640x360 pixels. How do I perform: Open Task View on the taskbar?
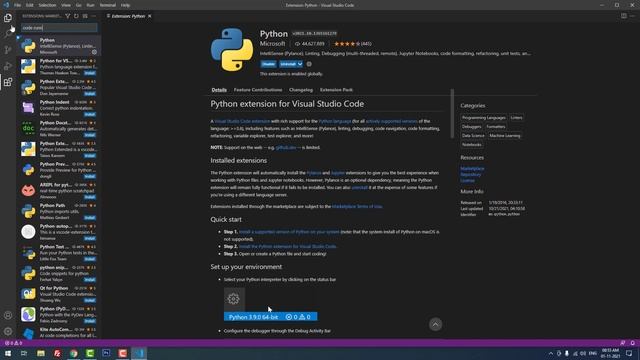24,353
